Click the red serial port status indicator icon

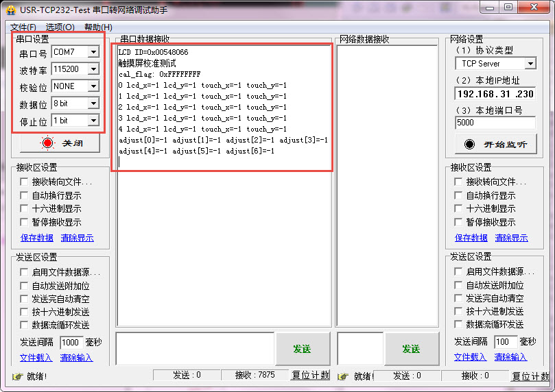click(48, 143)
